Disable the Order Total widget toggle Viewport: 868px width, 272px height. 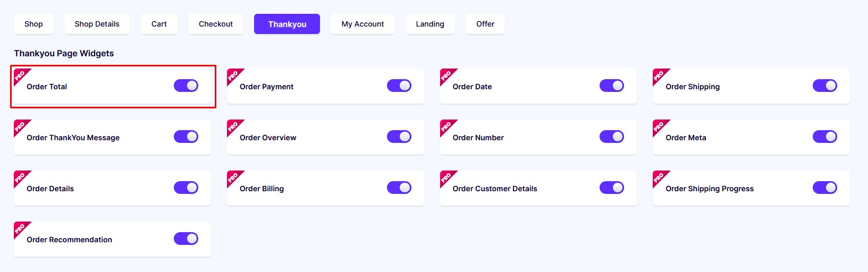[186, 86]
